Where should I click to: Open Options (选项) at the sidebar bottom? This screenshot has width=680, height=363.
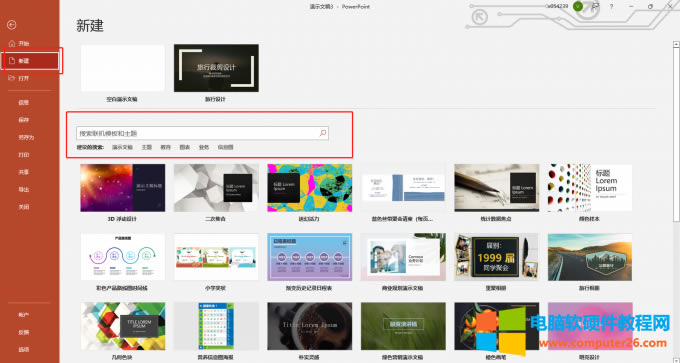pyautogui.click(x=23, y=350)
